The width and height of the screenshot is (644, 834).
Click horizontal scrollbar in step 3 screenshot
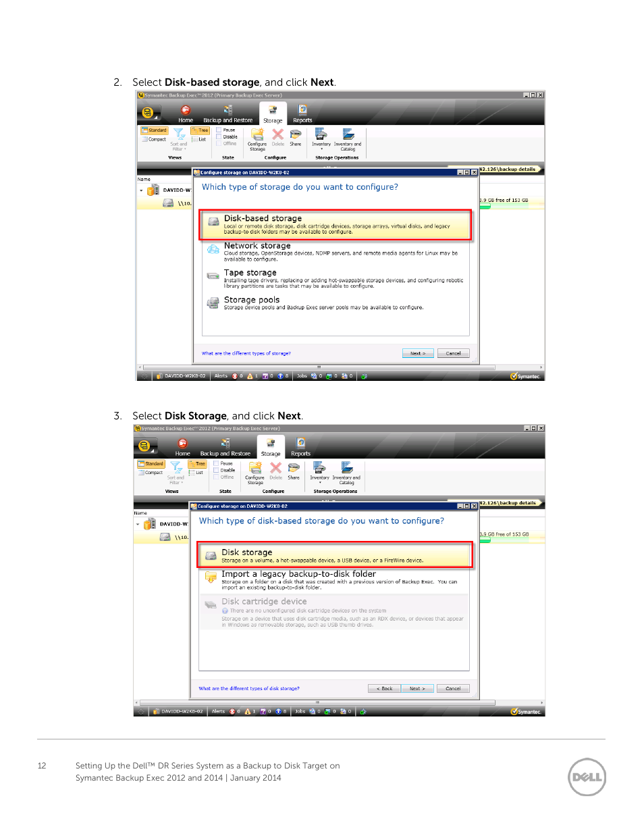[317, 702]
